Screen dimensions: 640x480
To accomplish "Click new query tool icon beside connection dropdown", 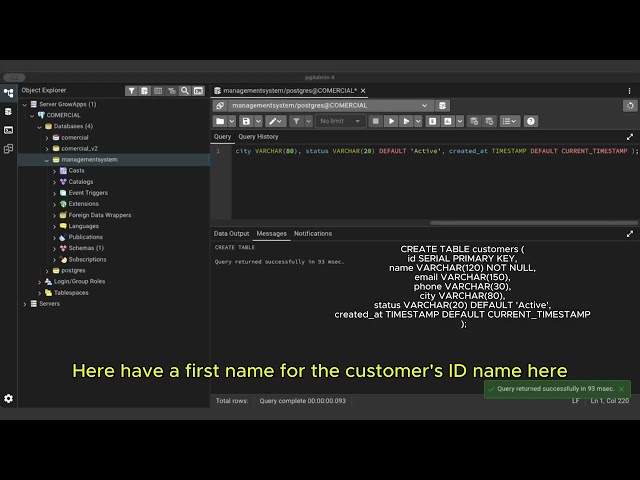I will point(442,106).
